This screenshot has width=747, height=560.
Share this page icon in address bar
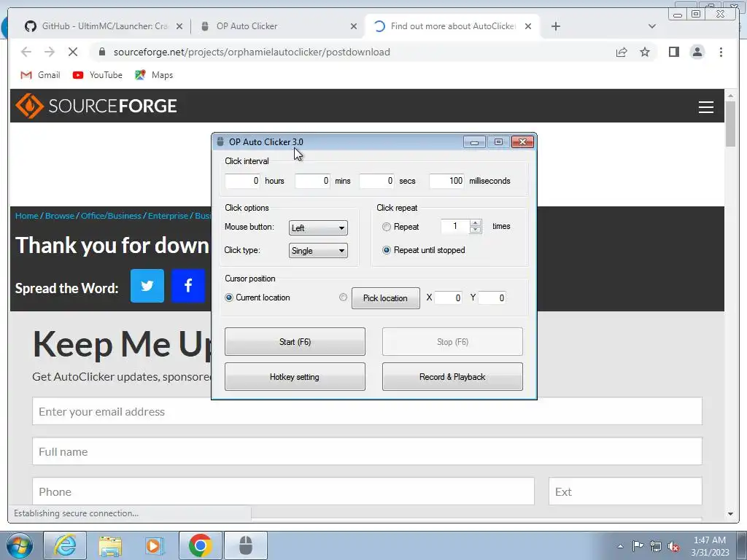click(x=622, y=52)
